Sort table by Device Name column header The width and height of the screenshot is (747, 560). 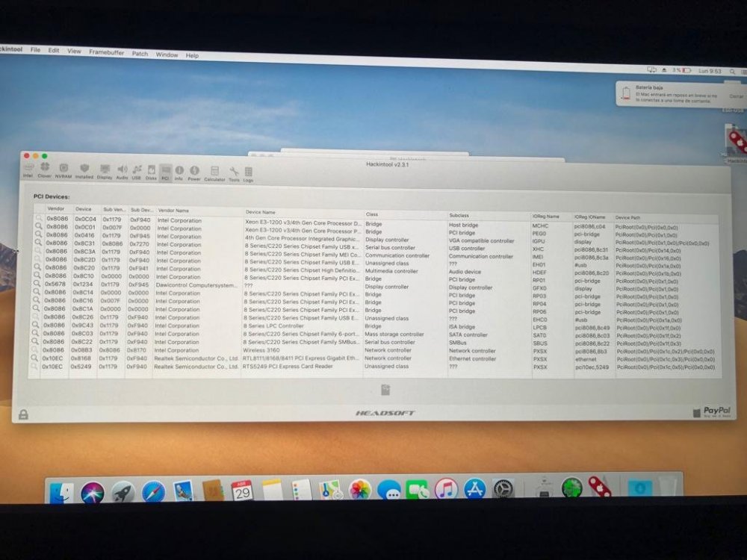pos(260,212)
